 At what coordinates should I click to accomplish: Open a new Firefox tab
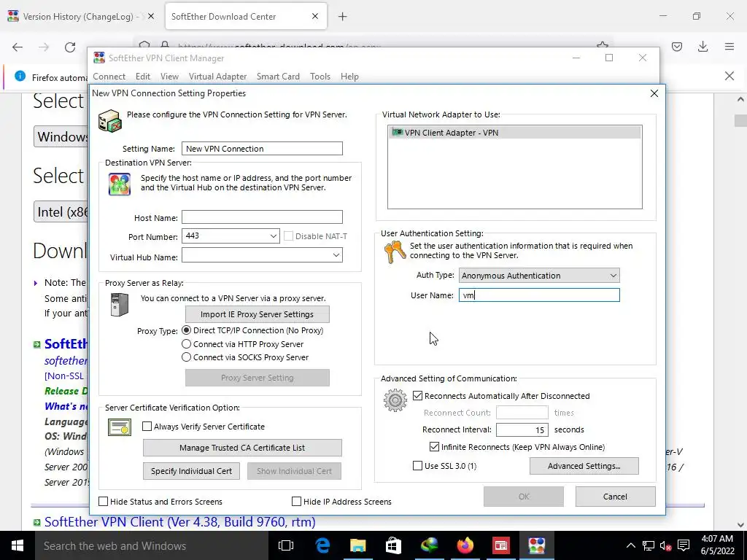coord(343,17)
